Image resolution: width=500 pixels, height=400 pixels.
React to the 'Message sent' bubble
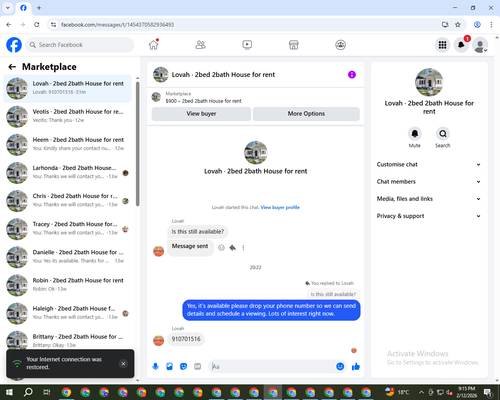coord(221,247)
